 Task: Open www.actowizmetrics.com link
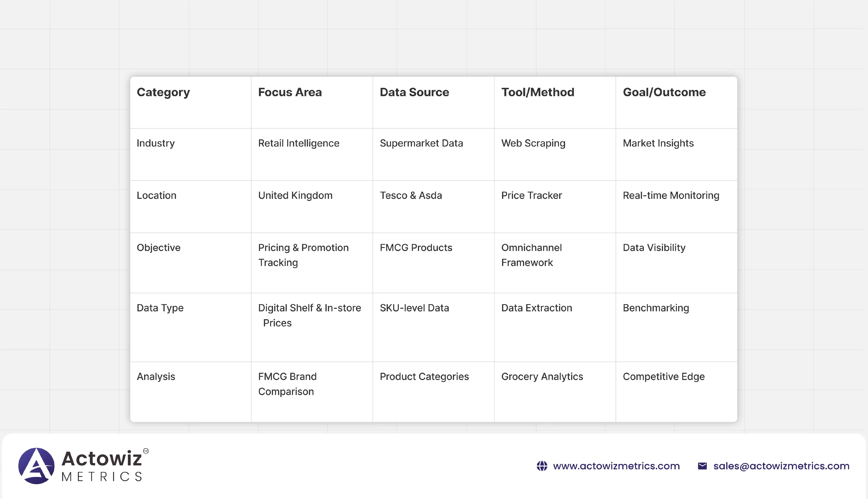616,466
